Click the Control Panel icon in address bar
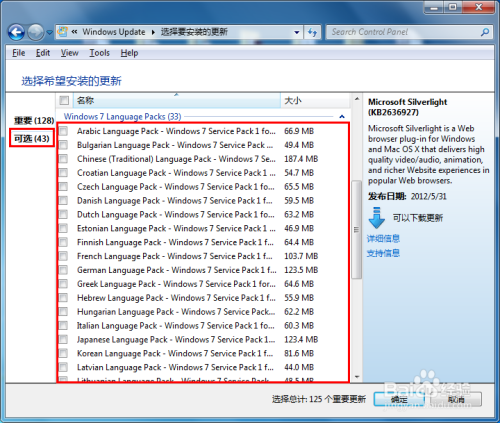Viewport: 500px width, 423px height. (x=62, y=32)
